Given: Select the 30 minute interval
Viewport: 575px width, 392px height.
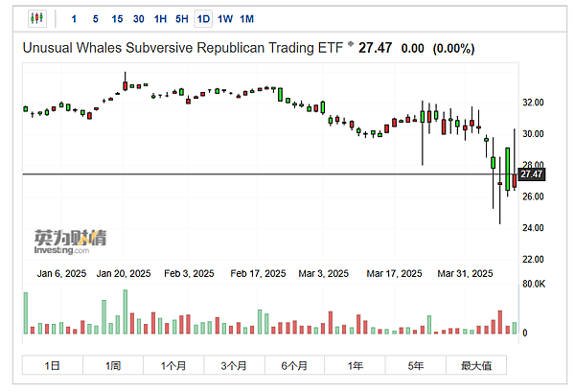Looking at the screenshot, I should pos(139,19).
